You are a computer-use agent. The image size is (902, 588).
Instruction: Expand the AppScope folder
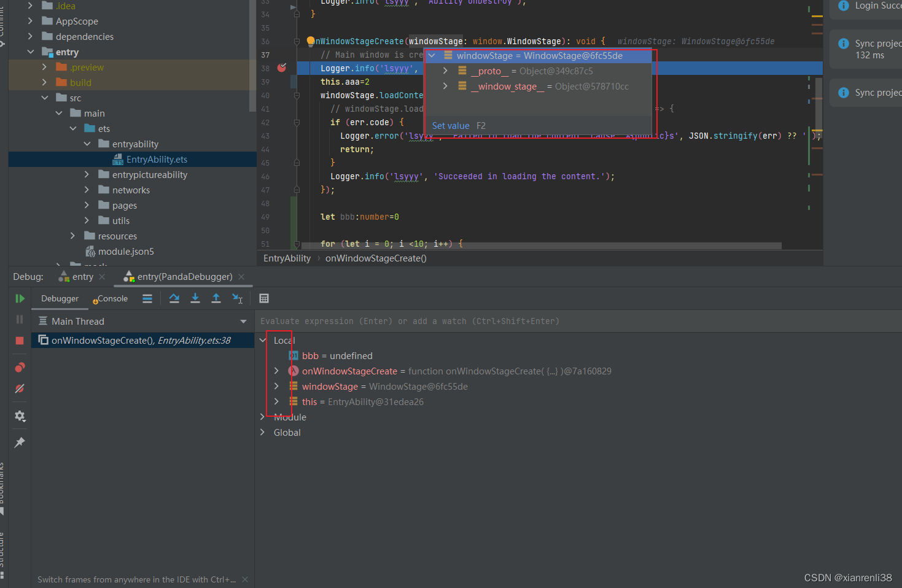(30, 21)
